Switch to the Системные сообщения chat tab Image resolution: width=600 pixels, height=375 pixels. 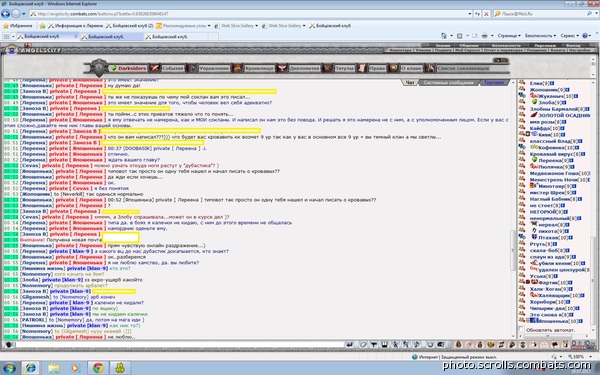click(x=448, y=83)
